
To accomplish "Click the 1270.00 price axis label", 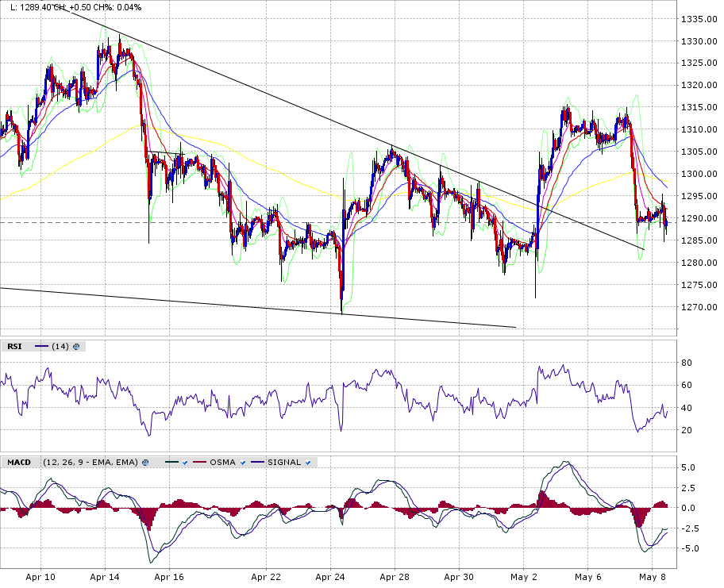I will (x=699, y=307).
